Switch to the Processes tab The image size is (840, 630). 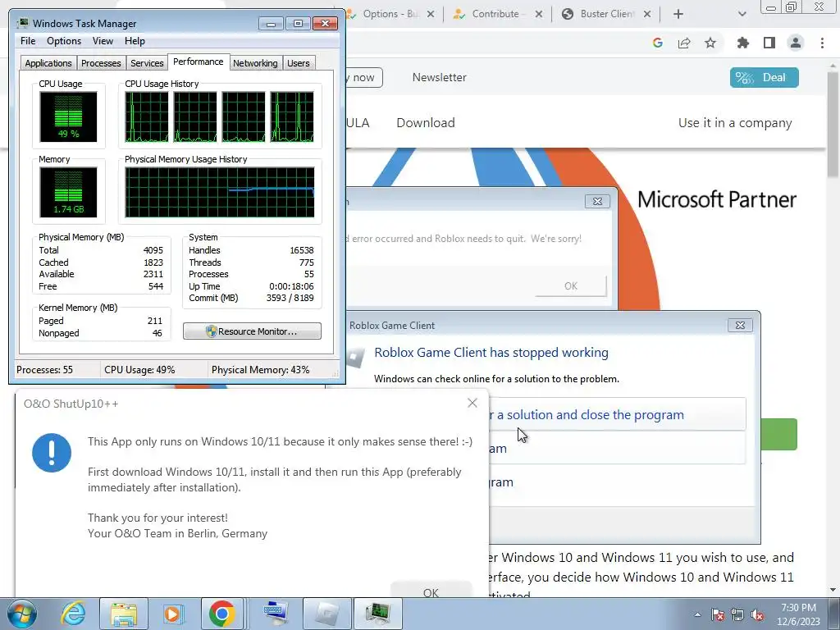pyautogui.click(x=101, y=62)
